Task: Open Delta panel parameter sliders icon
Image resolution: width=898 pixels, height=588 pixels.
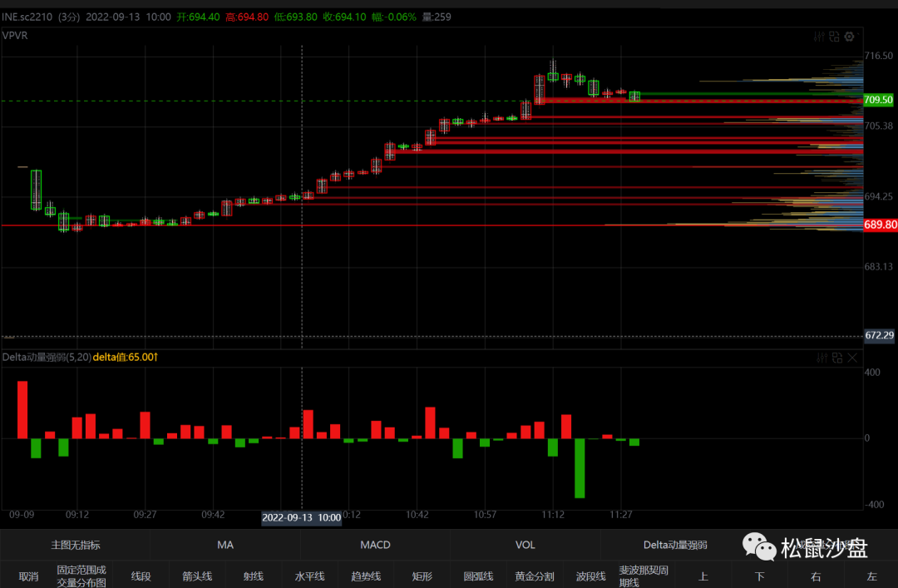Action: pyautogui.click(x=822, y=358)
